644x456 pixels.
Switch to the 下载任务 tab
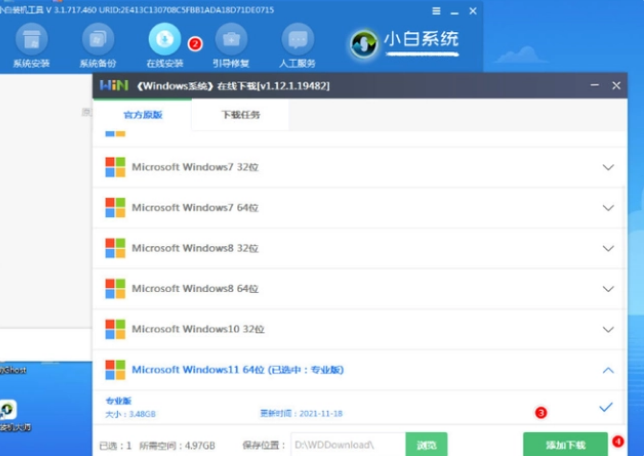240,115
